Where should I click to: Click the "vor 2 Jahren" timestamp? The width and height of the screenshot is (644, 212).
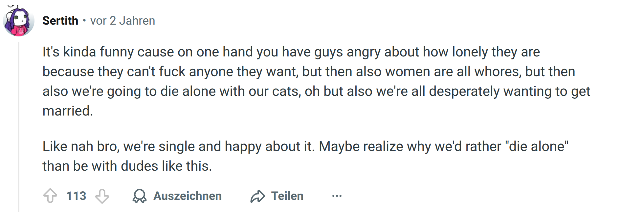click(122, 21)
